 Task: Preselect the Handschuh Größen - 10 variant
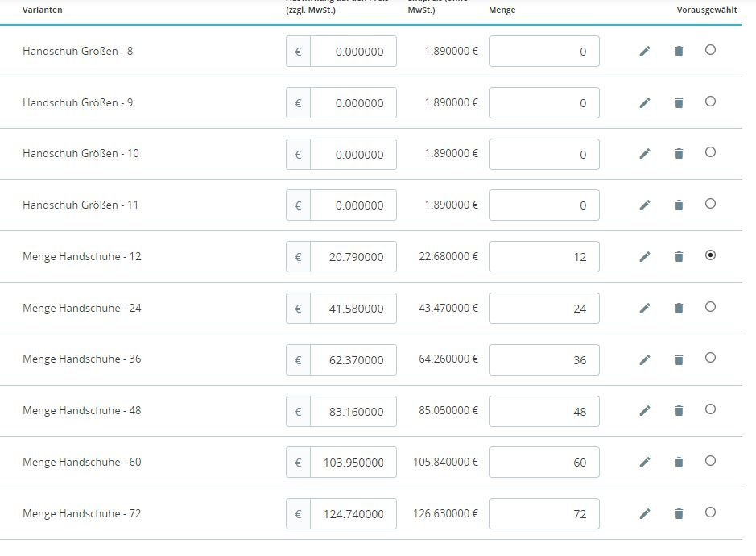(x=710, y=152)
